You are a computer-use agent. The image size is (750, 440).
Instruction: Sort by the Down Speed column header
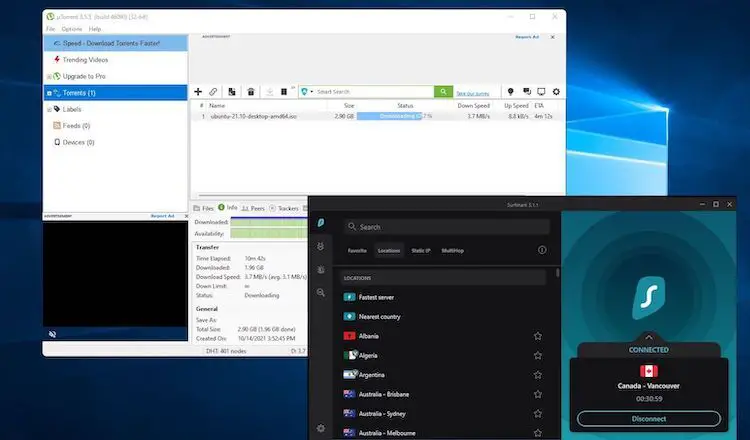(474, 106)
